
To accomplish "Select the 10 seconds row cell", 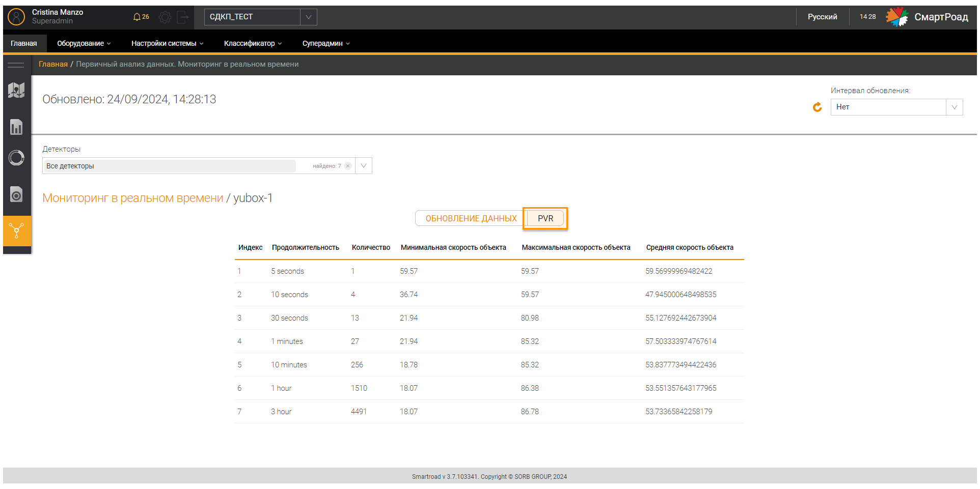I will coord(289,295).
